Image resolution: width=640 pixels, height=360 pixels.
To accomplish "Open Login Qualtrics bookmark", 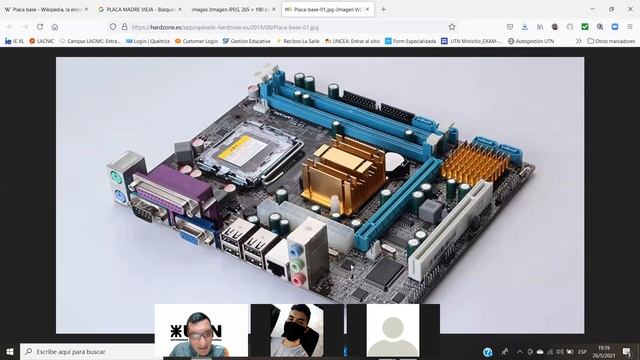I will 148,41.
